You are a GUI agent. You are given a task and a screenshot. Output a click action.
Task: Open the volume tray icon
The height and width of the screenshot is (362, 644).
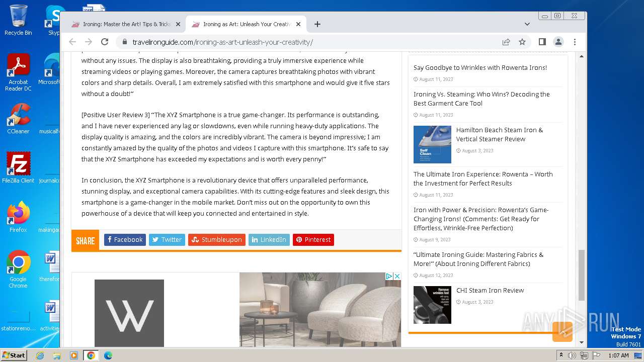tap(572, 355)
